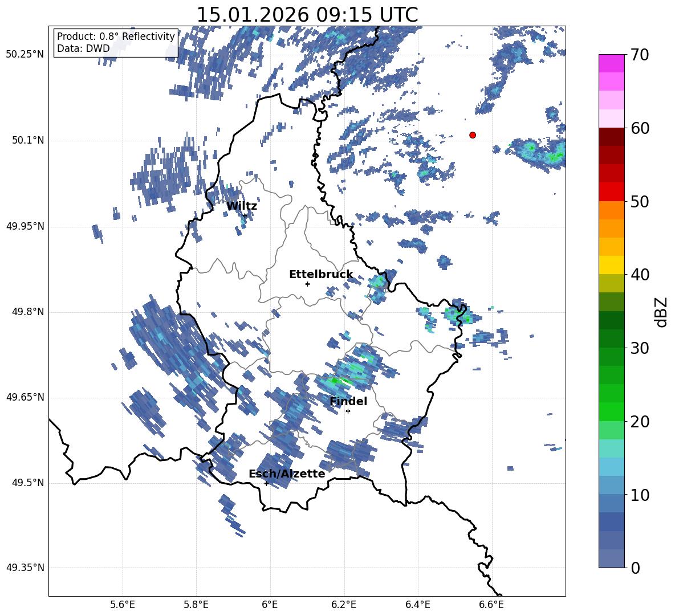Click the 6°E longitude tick label
The height and width of the screenshot is (616, 675).
coord(270,605)
